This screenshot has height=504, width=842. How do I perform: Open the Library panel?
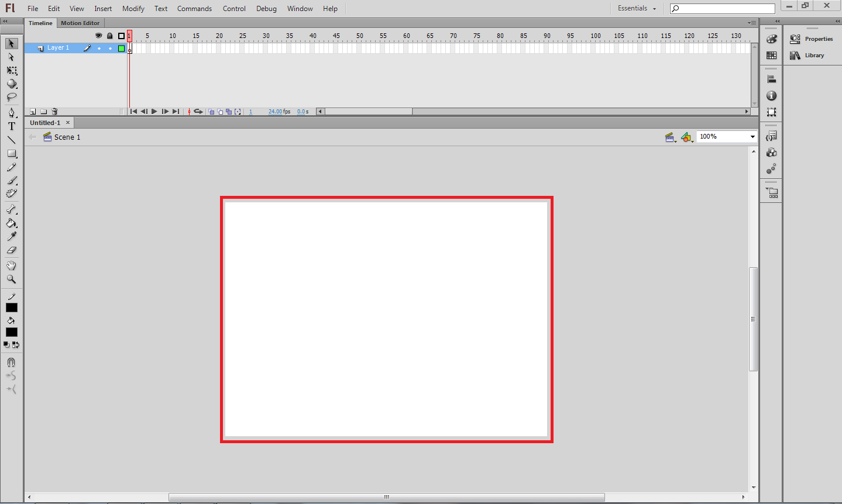(813, 55)
